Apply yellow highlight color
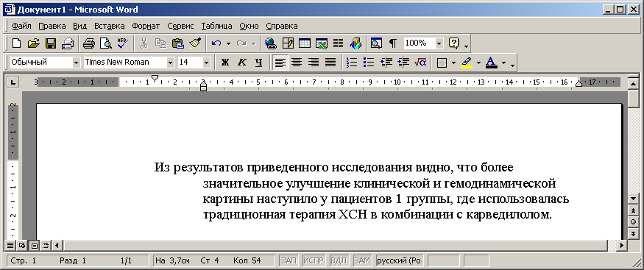The image size is (644, 270). (467, 63)
